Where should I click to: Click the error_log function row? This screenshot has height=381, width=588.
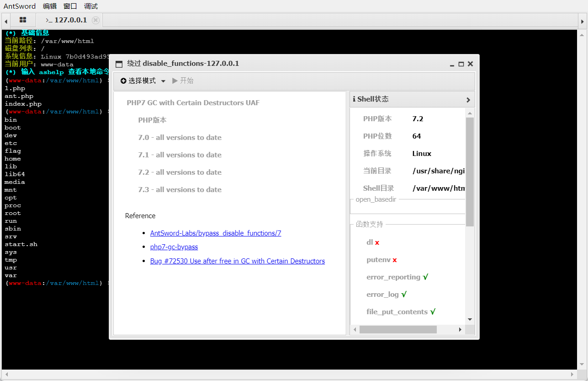pyautogui.click(x=387, y=295)
